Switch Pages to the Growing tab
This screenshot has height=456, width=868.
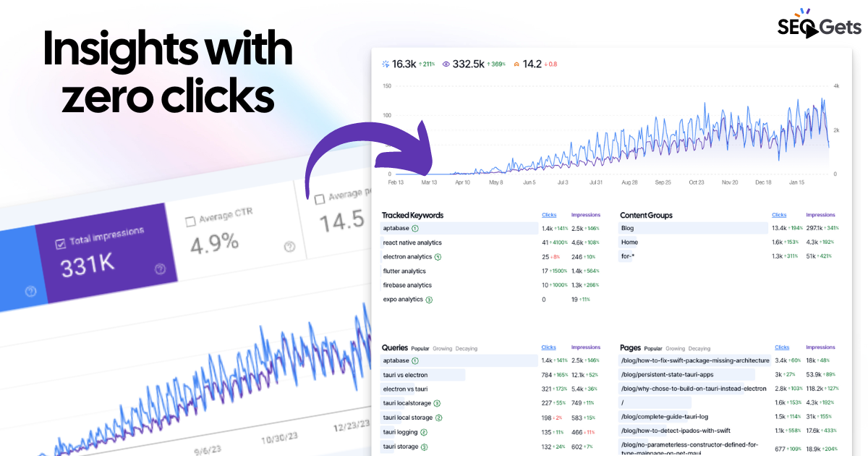[675, 348]
